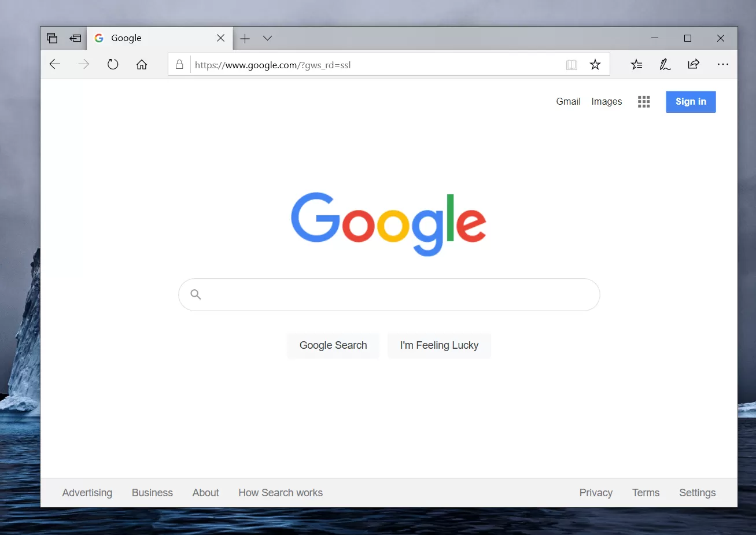This screenshot has height=535, width=756.
Task: Maximize the browser window
Action: click(688, 38)
